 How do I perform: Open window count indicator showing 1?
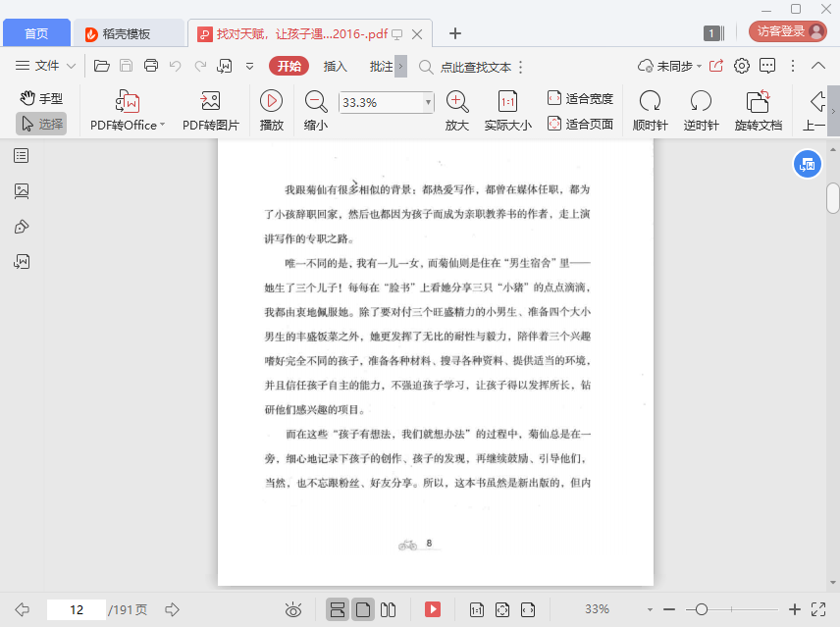click(713, 33)
